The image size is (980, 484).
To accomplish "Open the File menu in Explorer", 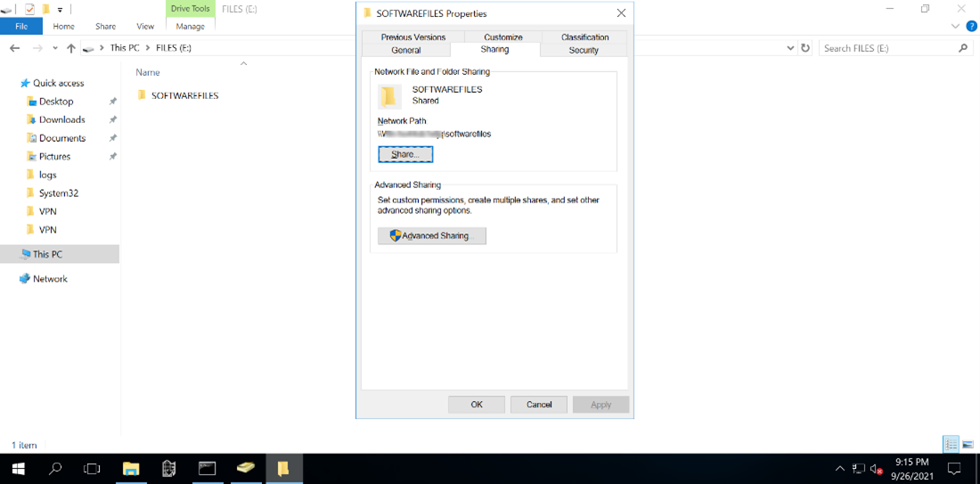I will 21,26.
